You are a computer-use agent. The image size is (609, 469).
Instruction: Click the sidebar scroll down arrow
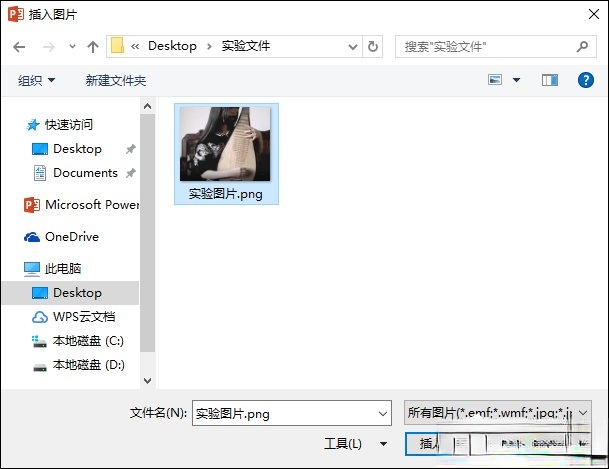point(147,380)
